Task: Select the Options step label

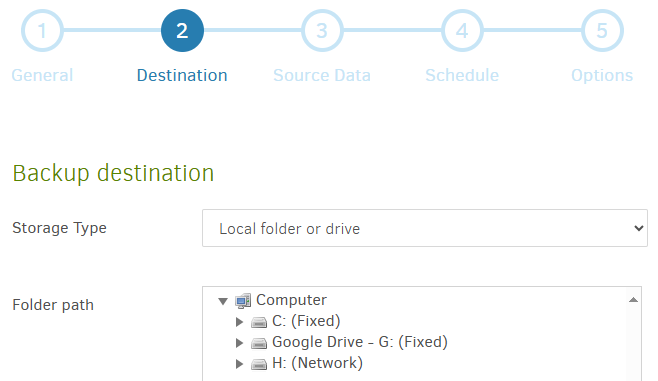Action: click(x=602, y=76)
